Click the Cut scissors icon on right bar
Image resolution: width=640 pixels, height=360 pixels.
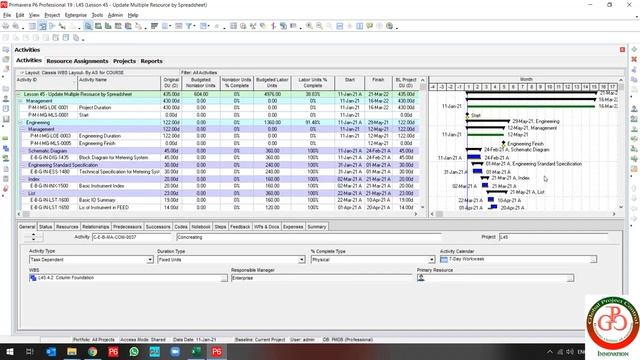click(x=634, y=70)
